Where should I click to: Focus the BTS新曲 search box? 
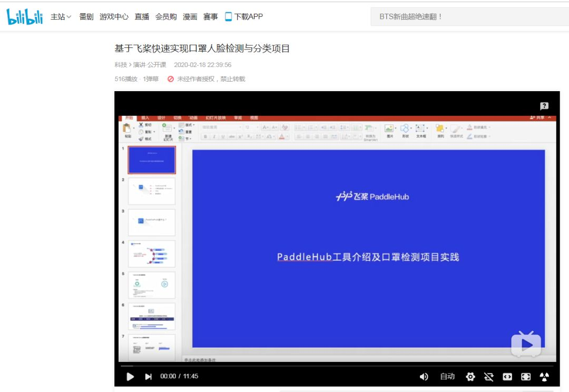(469, 17)
